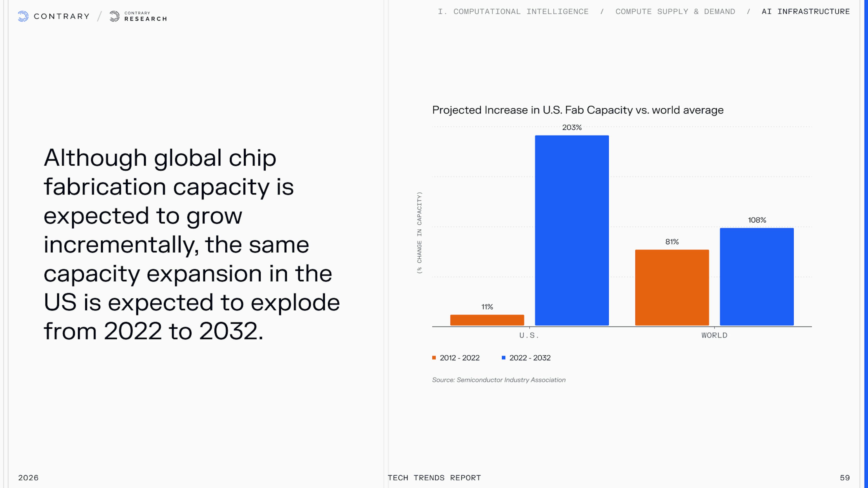This screenshot has height=488, width=868.
Task: Click the orange 2012 - 2022 legend swatch
Action: 434,358
